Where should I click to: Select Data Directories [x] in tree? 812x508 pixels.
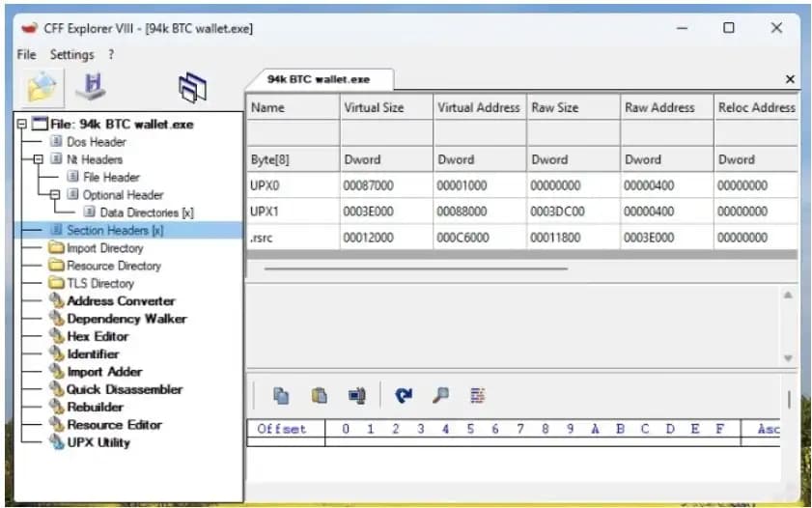pos(147,212)
